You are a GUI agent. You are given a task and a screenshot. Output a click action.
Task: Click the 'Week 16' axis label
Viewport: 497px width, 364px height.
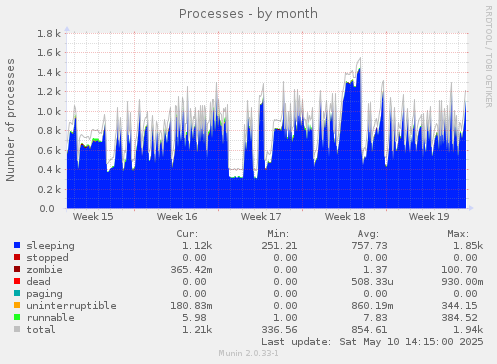click(x=177, y=217)
